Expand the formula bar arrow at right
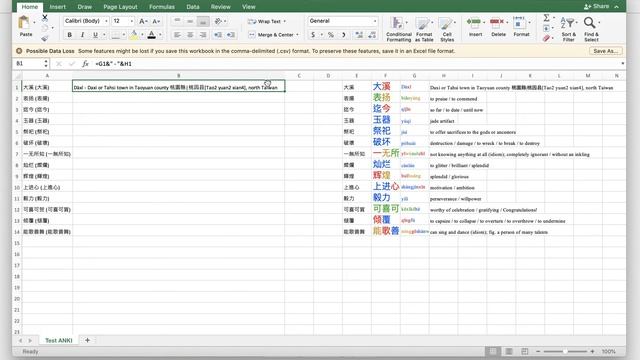The image size is (640, 360). 622,64
